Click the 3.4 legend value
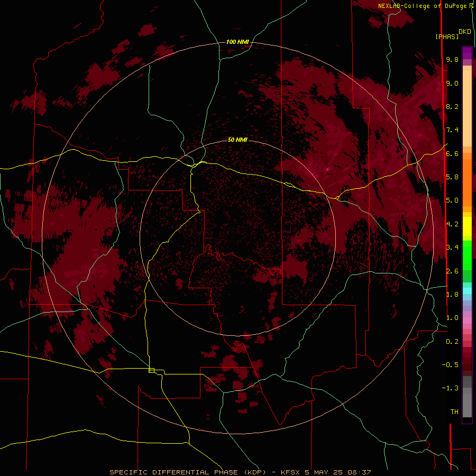 coord(452,248)
